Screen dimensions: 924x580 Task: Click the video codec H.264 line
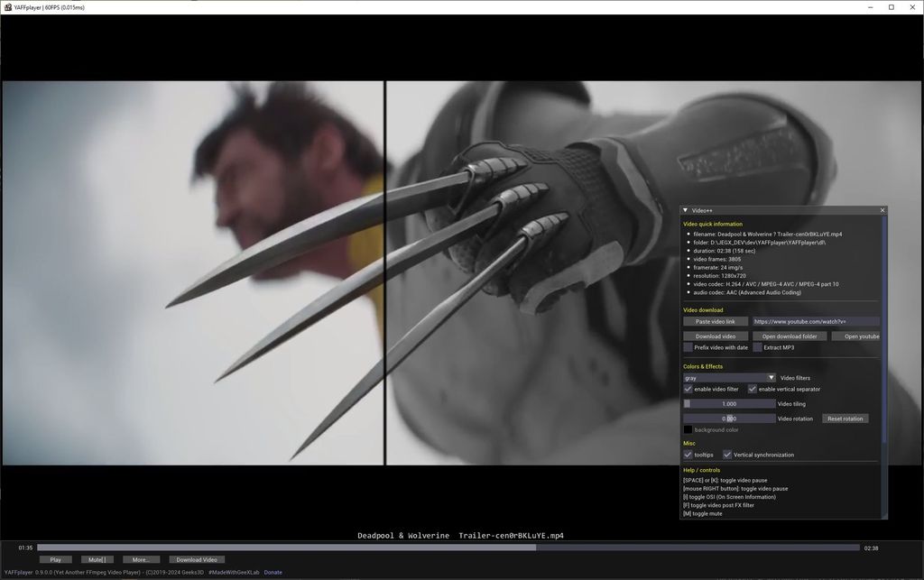point(765,284)
